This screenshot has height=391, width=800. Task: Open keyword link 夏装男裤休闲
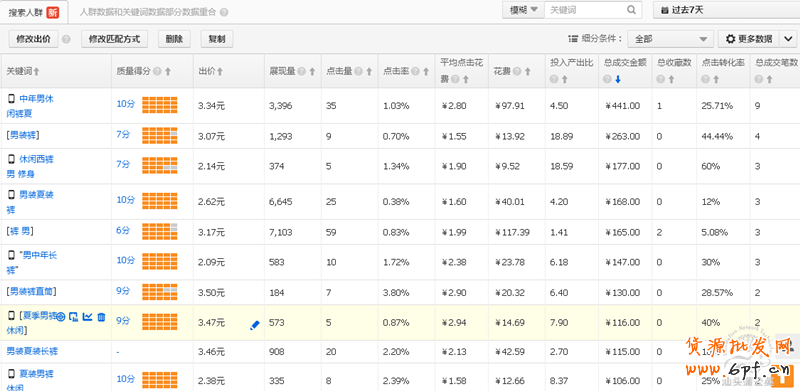coord(31,380)
